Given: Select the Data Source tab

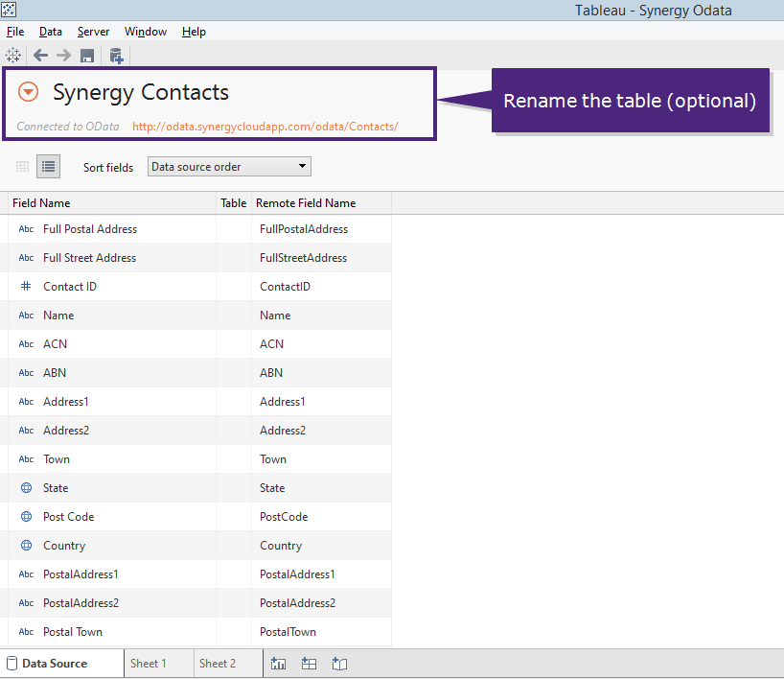Looking at the screenshot, I should click(62, 664).
